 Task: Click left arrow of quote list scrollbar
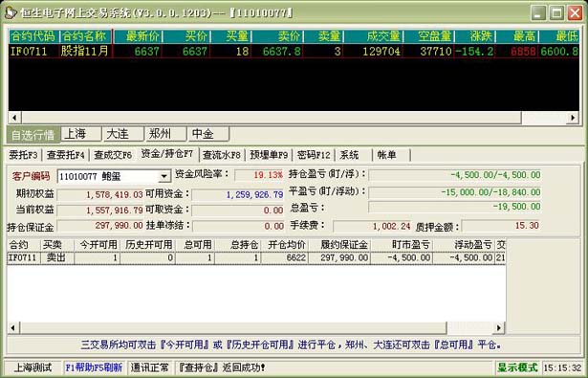pyautogui.click(x=14, y=118)
